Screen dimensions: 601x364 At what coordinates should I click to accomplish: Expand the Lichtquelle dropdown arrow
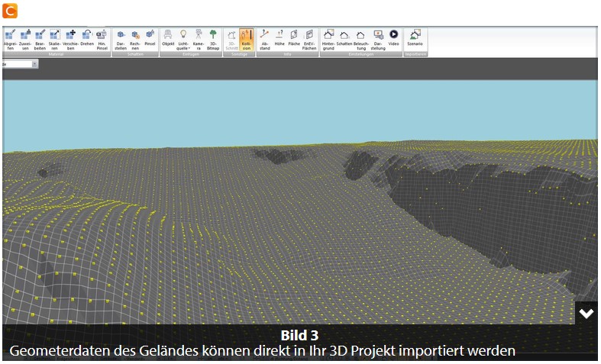[189, 49]
